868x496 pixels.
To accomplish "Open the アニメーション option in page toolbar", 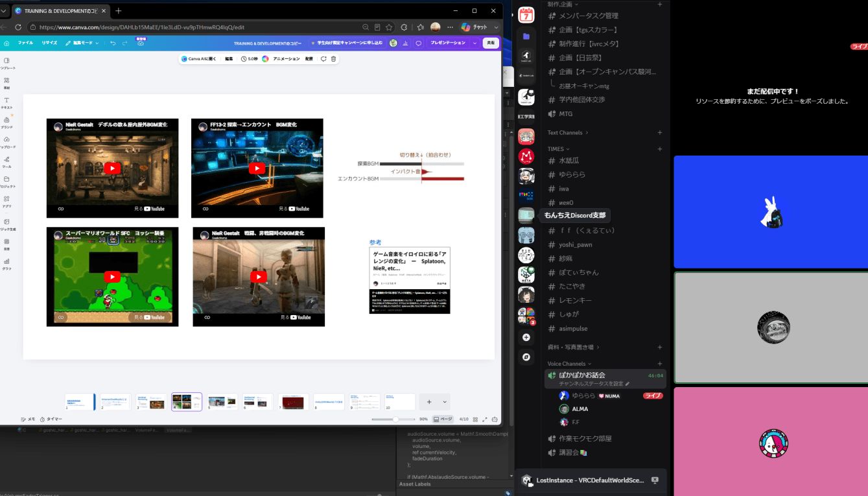I will point(287,59).
